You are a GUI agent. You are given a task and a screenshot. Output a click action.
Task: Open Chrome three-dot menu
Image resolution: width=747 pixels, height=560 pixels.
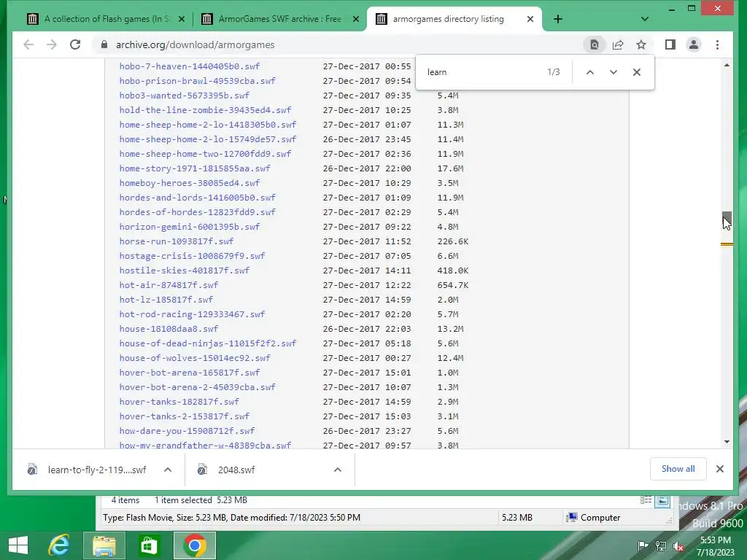718,44
